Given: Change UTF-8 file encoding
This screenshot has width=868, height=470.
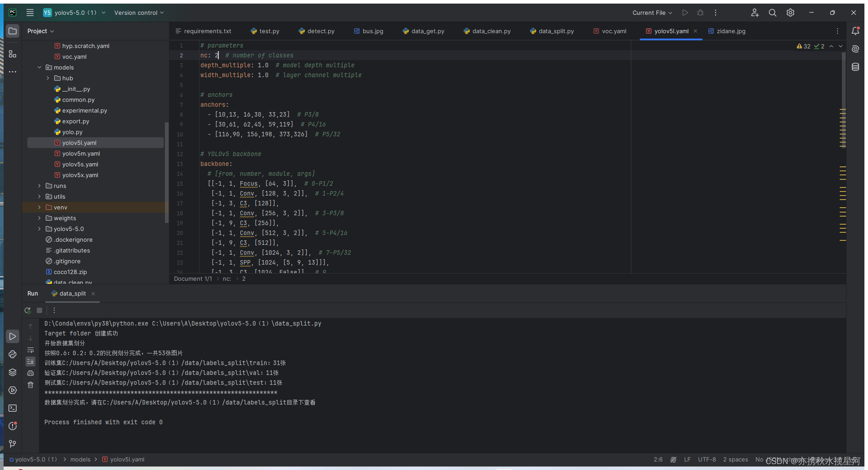Looking at the screenshot, I should coord(707,460).
